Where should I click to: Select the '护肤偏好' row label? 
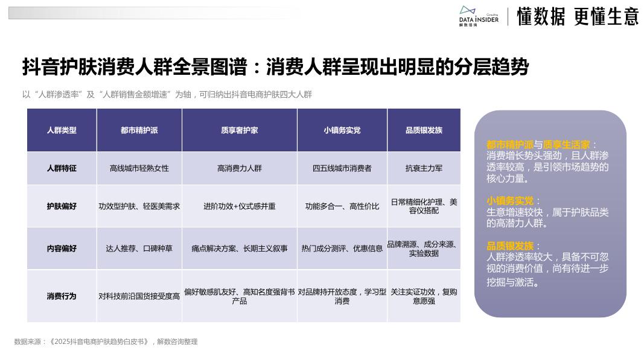[62, 206]
